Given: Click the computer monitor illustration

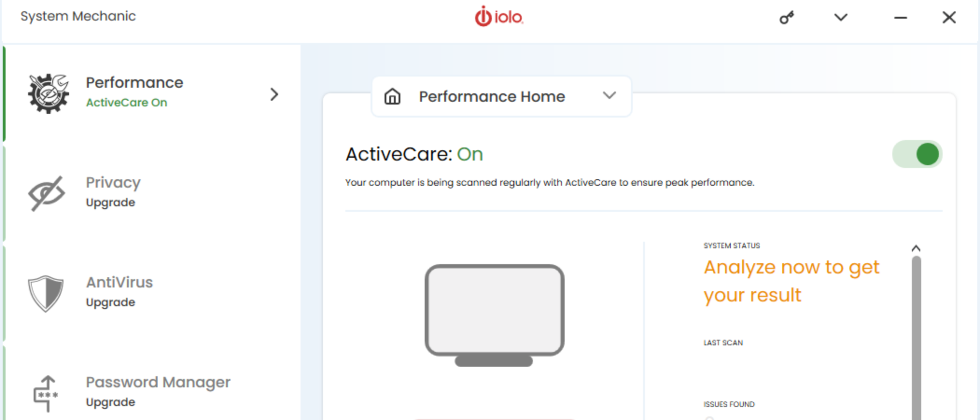Looking at the screenshot, I should 494,315.
